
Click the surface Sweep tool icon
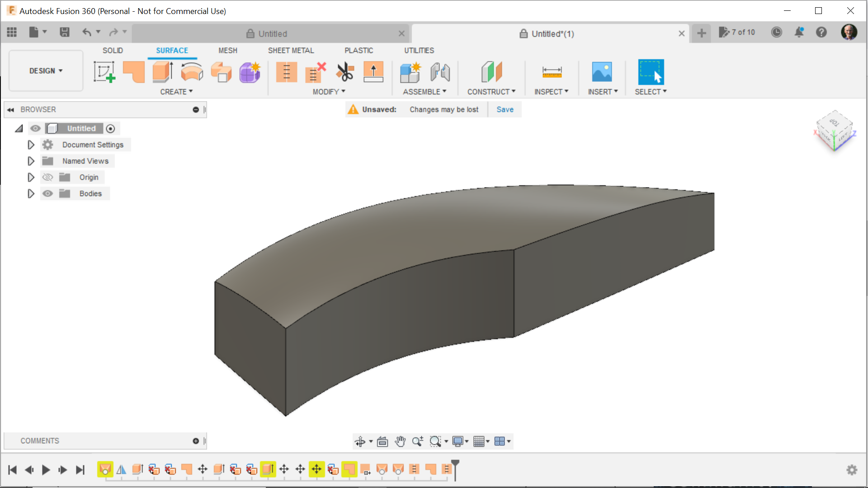pos(221,72)
